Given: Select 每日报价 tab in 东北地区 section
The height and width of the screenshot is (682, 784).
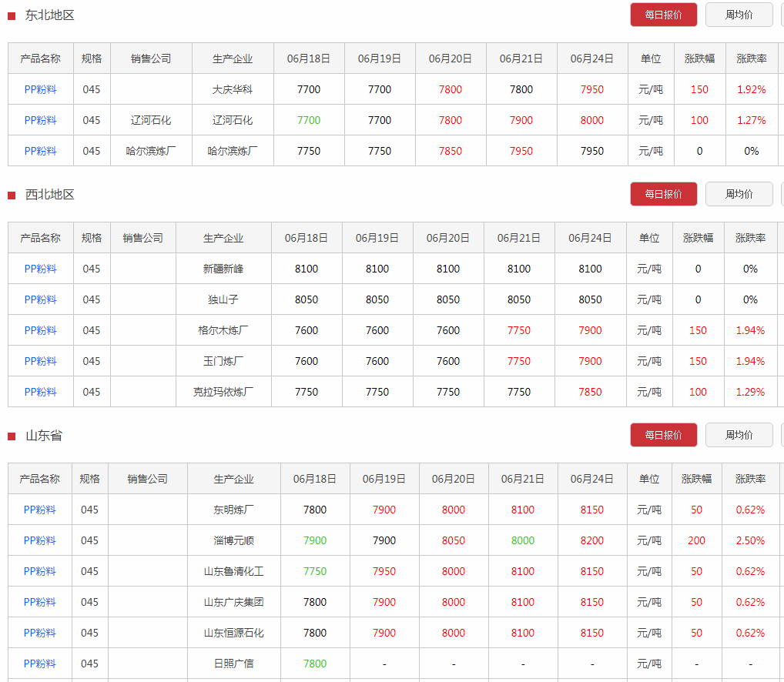Looking at the screenshot, I should coord(664,15).
